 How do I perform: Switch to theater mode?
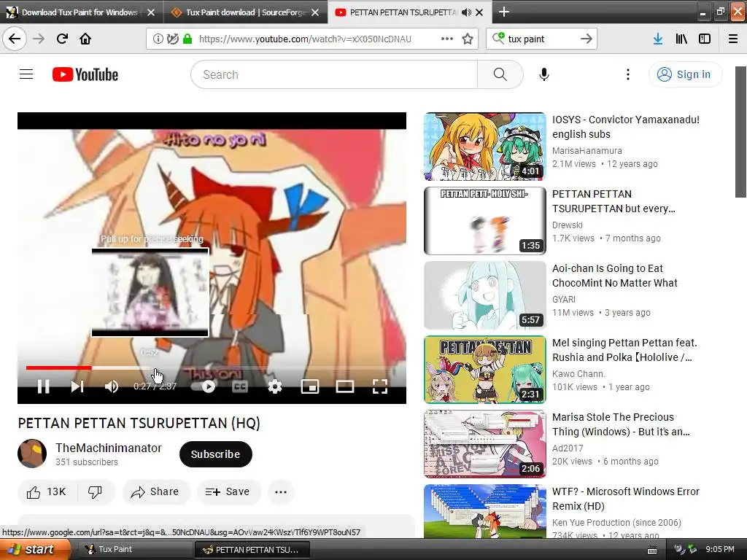click(x=345, y=386)
